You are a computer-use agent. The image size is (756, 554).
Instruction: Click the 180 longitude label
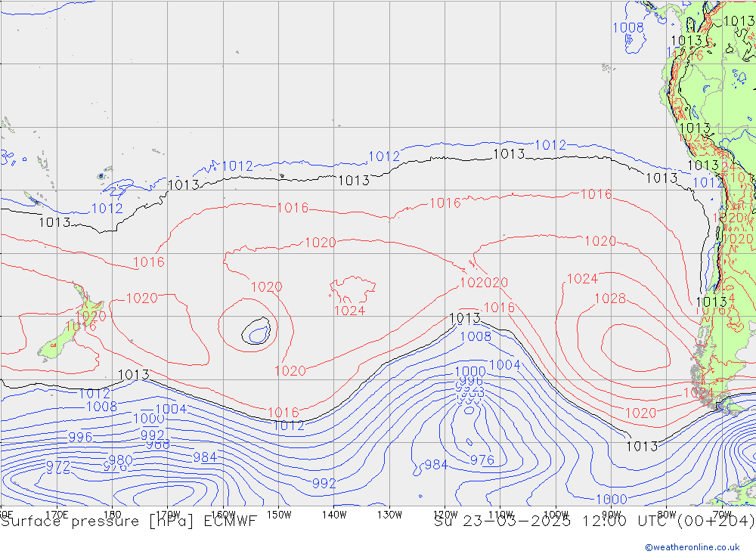pos(113,515)
